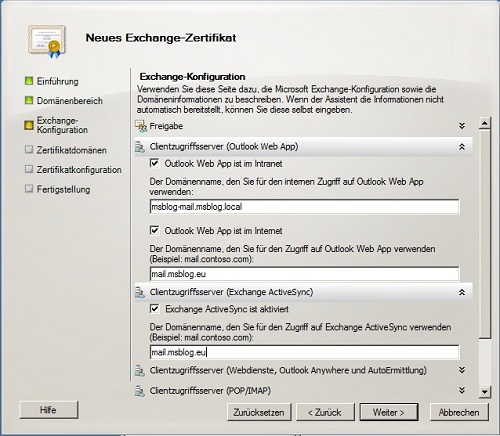Image resolution: width=500 pixels, height=436 pixels.
Task: Click the Webdienste, Outlook Anywhere server icon
Action: point(140,370)
